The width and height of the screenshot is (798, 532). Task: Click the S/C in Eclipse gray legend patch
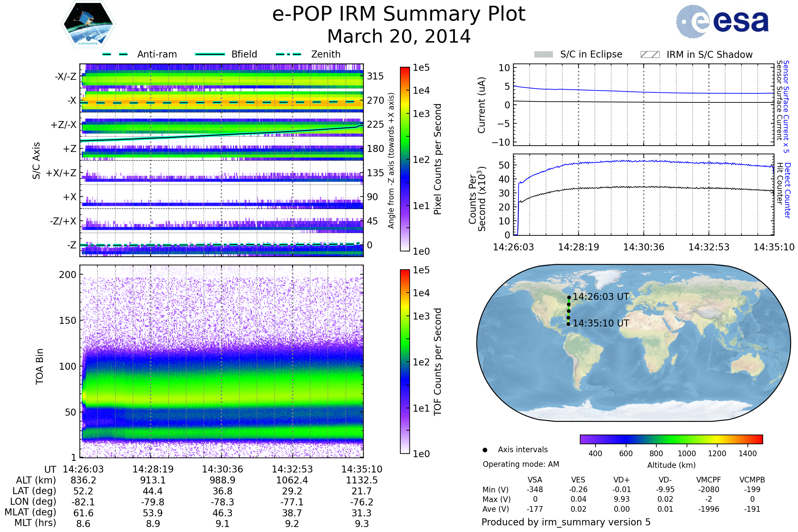point(544,55)
